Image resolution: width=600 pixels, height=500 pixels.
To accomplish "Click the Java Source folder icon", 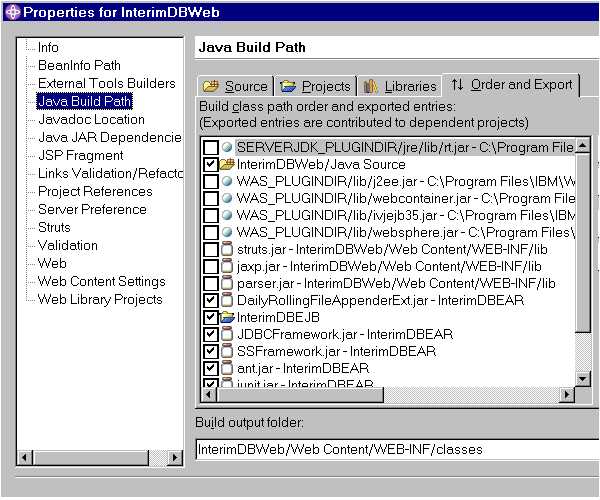I will tap(227, 164).
